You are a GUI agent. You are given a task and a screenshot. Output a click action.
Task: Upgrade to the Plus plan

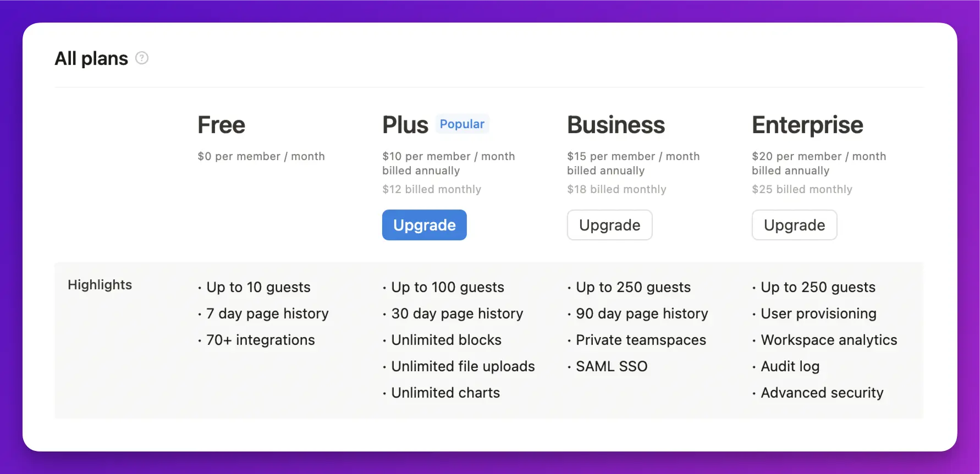425,225
